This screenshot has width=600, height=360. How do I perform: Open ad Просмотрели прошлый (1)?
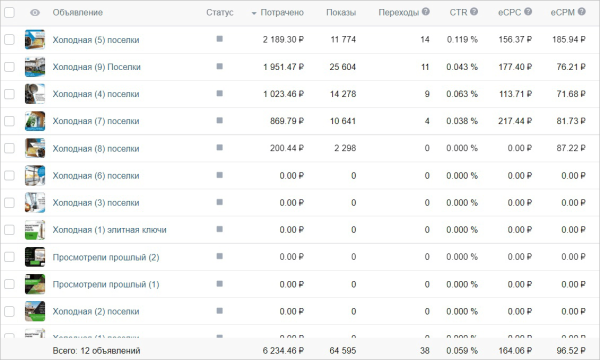tap(106, 285)
